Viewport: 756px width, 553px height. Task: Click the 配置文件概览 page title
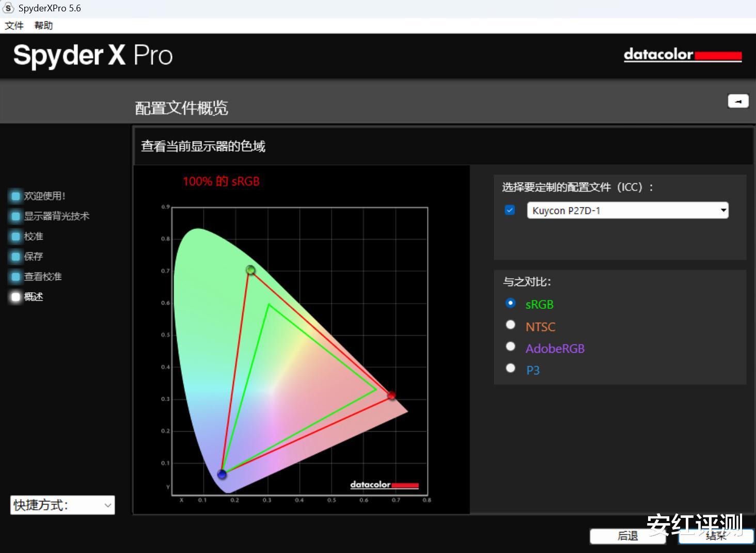(181, 108)
